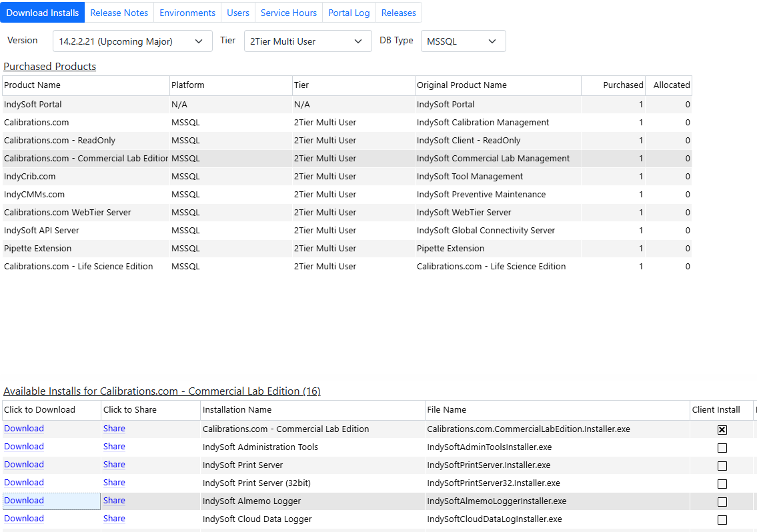757x532 pixels.
Task: Download the IndySoft Almemo Logger installer
Action: [x=24, y=501]
